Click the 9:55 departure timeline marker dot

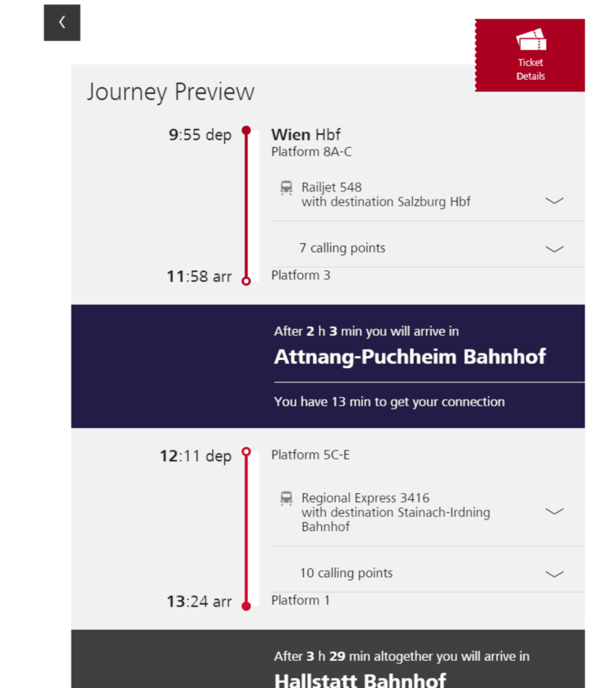pyautogui.click(x=246, y=131)
